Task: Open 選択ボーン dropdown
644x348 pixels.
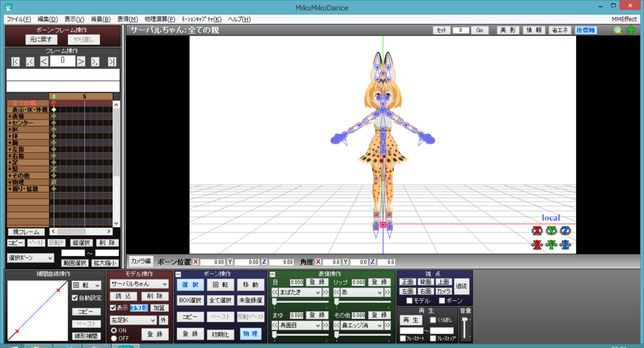Action: tap(31, 258)
